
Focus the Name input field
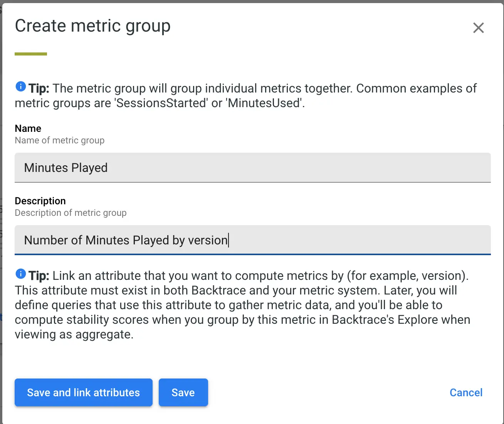pos(252,168)
